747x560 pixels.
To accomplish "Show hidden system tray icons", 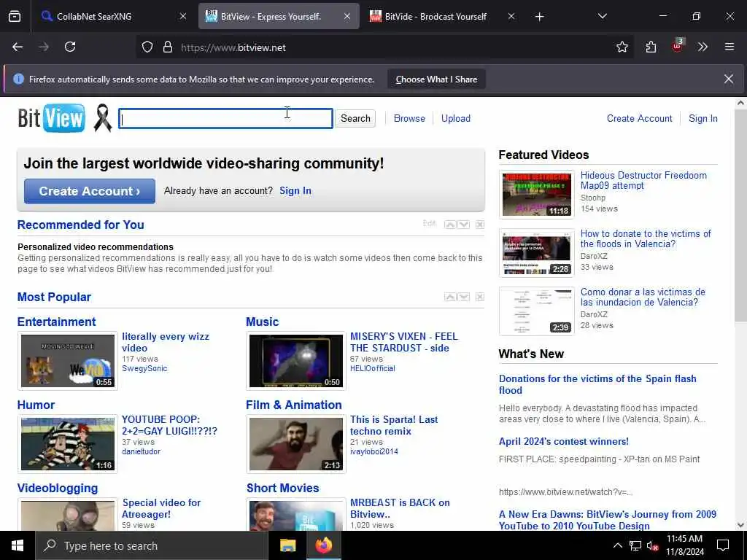I will tap(617, 545).
